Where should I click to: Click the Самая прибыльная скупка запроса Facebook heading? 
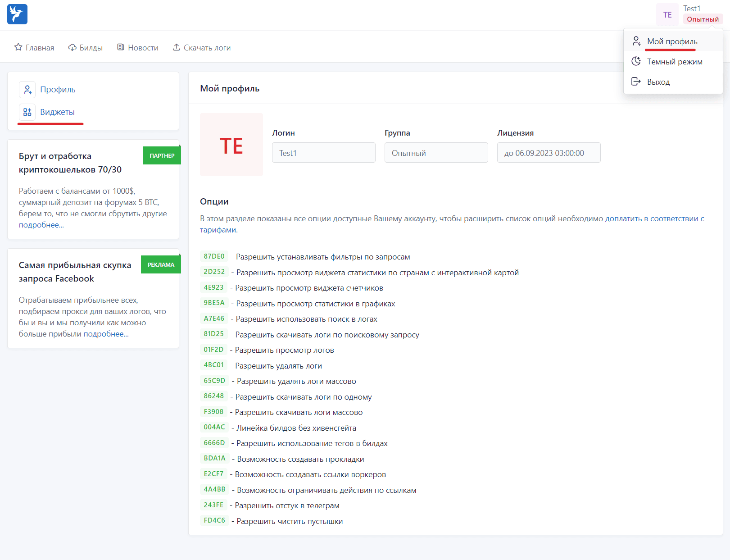(x=75, y=272)
